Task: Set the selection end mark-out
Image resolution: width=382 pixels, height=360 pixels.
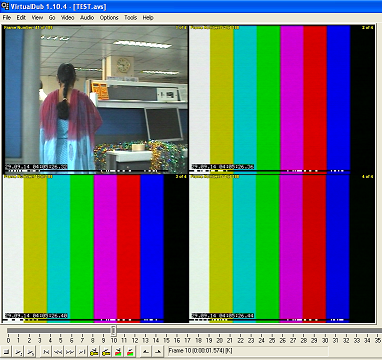Action: click(x=157, y=351)
